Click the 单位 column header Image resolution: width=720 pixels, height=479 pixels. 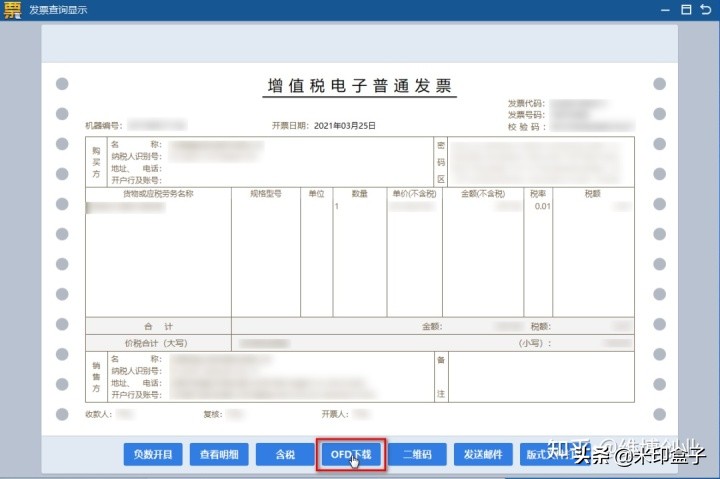[x=316, y=193]
